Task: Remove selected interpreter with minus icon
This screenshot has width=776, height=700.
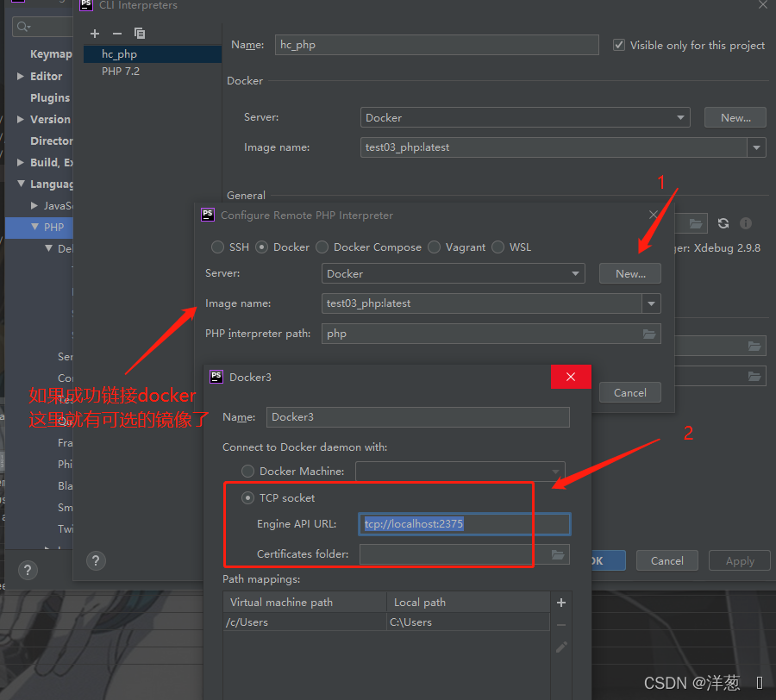Action: click(117, 34)
